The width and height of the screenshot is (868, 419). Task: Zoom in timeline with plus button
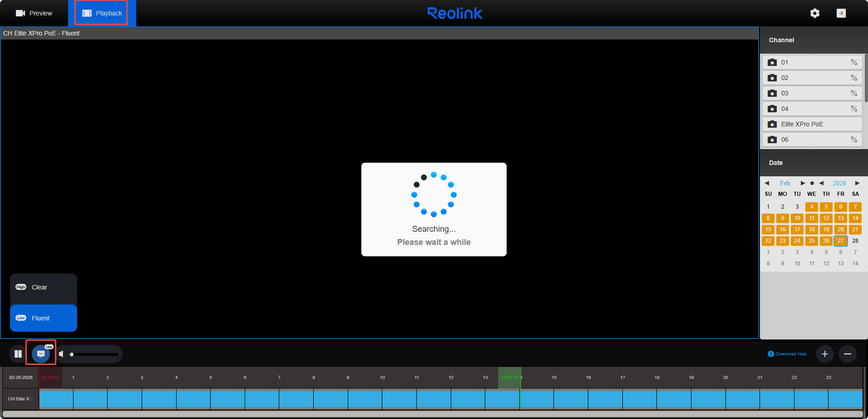coord(825,354)
